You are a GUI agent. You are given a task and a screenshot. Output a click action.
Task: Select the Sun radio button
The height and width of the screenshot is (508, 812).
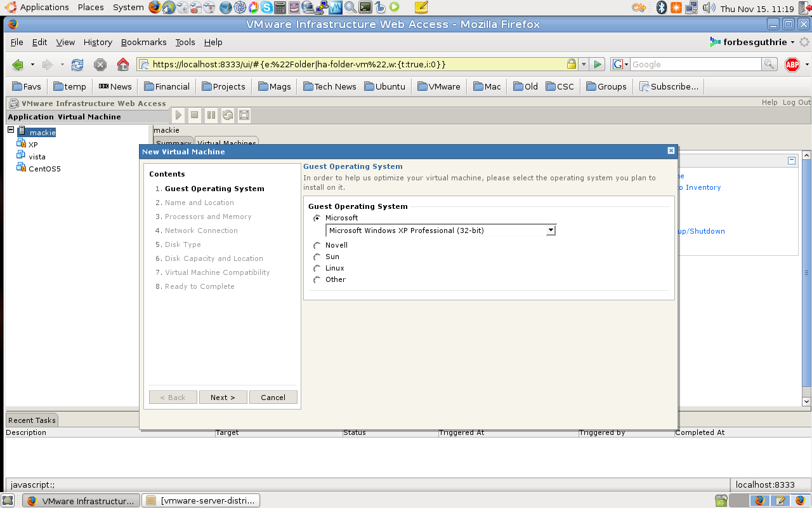click(317, 257)
